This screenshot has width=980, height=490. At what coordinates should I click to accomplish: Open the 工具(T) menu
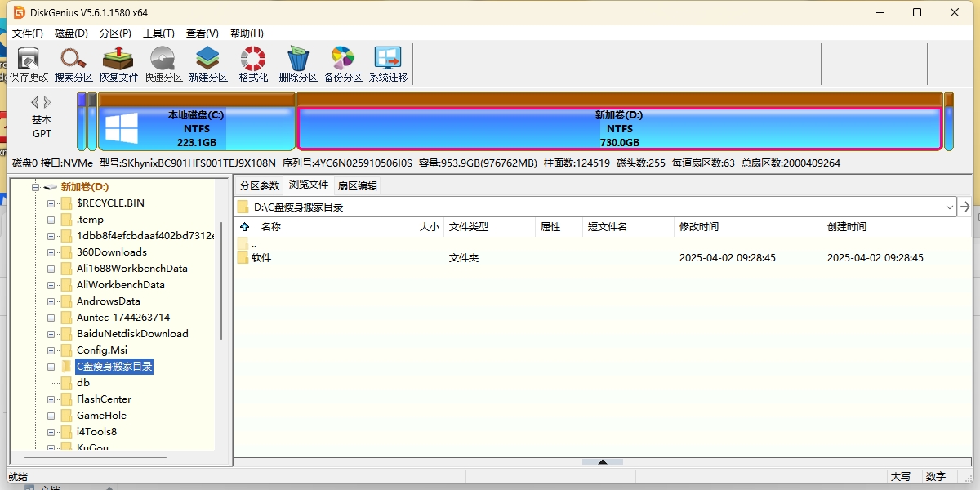(x=158, y=33)
